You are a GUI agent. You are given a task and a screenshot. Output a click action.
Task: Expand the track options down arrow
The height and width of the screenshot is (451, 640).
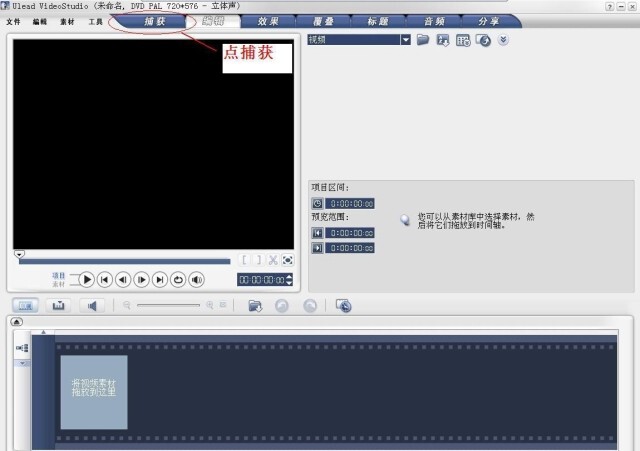pos(22,363)
